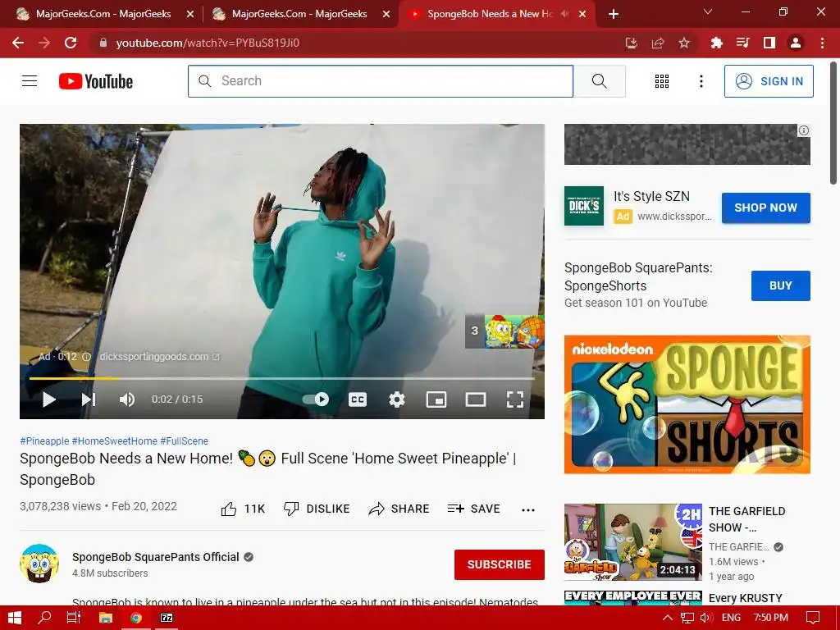Subscribe to SpongeBob SquarePants Official
The image size is (840, 630).
click(x=500, y=564)
